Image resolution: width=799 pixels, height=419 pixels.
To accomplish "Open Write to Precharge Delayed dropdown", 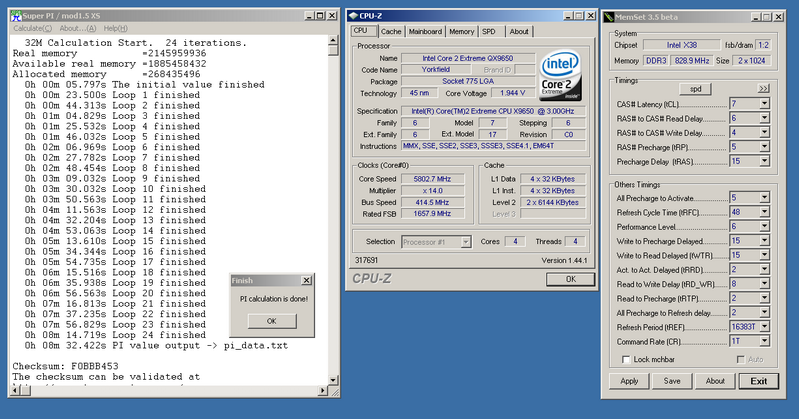I will tap(764, 241).
